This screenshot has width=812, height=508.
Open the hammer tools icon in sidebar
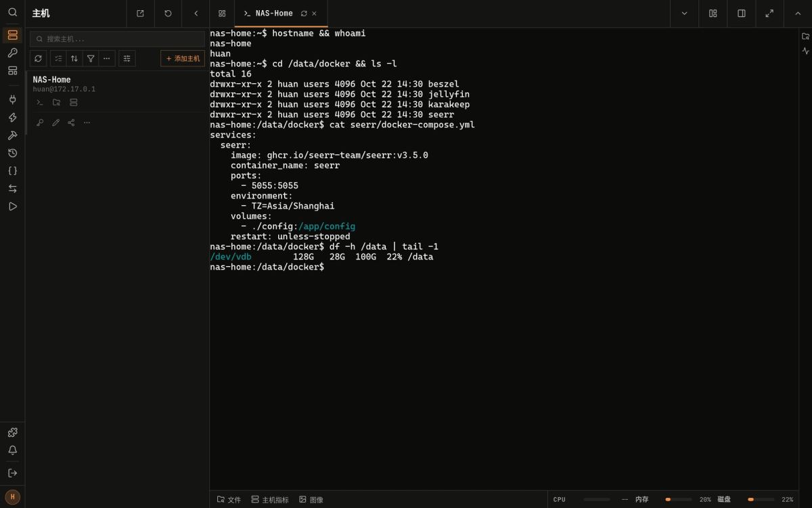(x=12, y=135)
